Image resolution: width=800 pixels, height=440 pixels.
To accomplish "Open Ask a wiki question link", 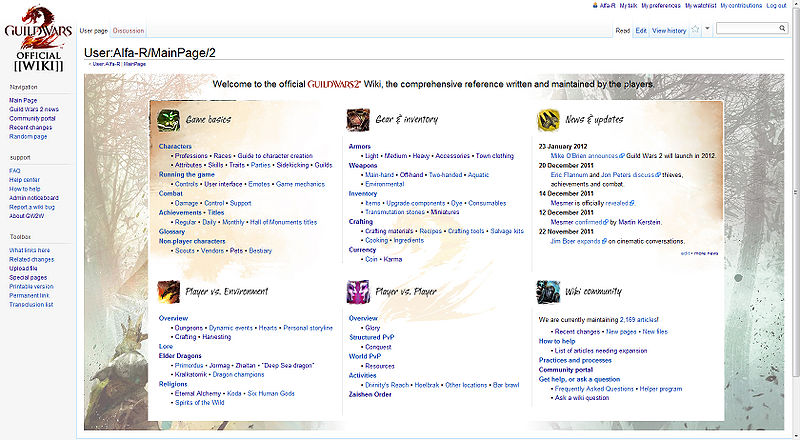I will [x=582, y=398].
